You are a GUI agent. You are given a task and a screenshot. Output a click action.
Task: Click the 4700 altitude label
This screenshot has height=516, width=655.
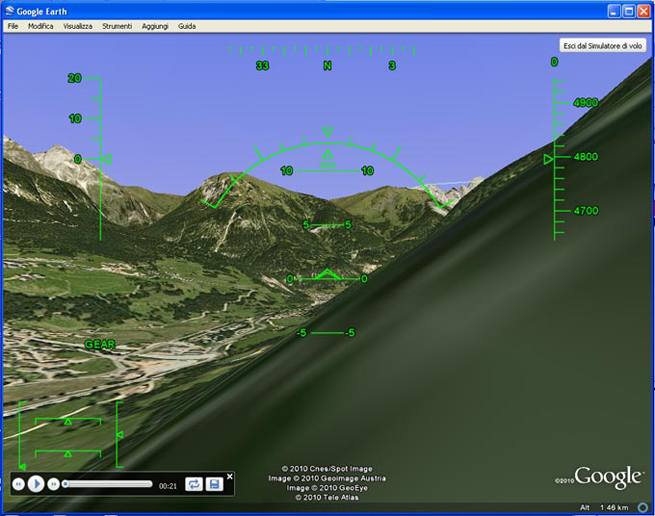pos(586,211)
